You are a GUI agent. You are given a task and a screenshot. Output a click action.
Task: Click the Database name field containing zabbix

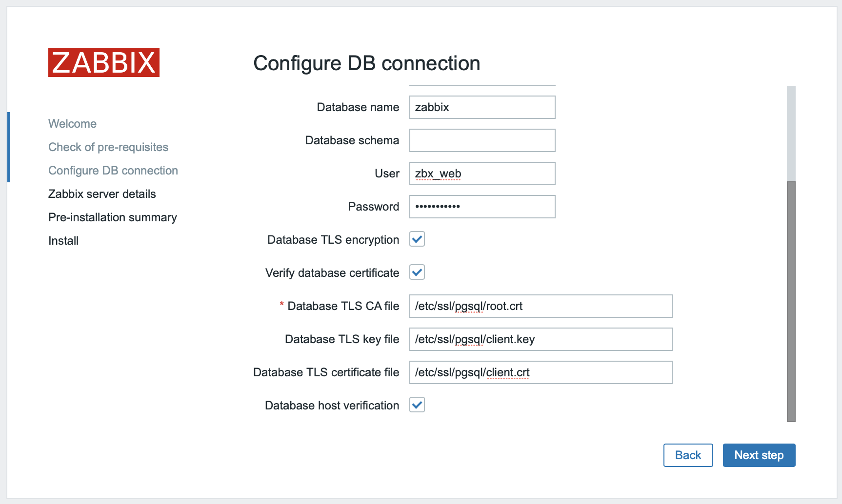tap(482, 107)
